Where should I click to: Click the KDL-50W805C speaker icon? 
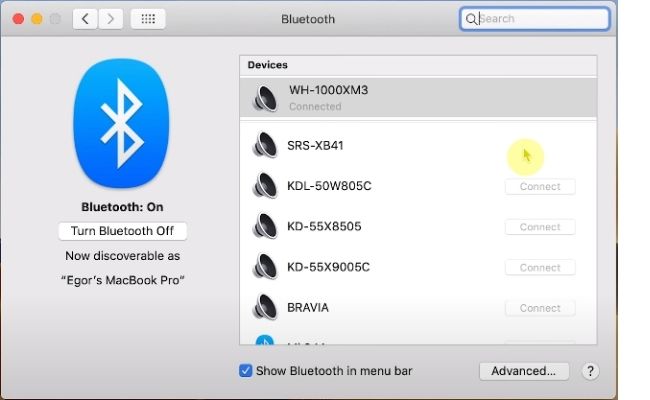[x=265, y=185]
